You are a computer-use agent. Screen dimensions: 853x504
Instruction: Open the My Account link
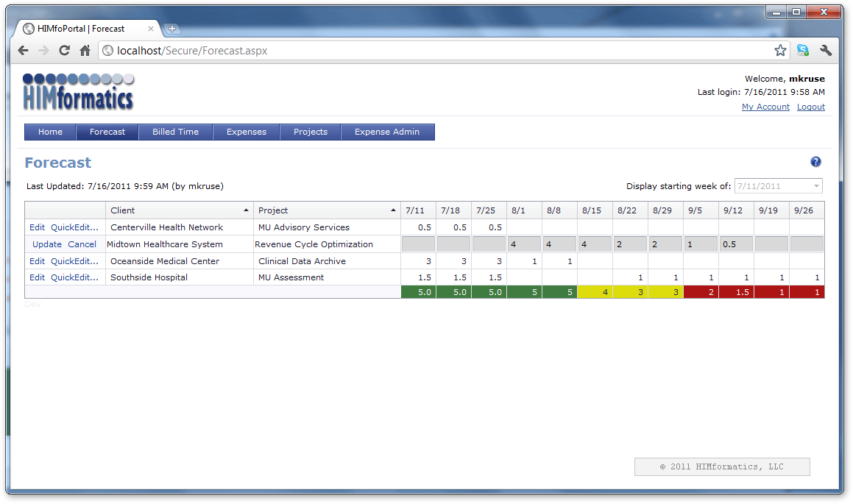point(765,107)
